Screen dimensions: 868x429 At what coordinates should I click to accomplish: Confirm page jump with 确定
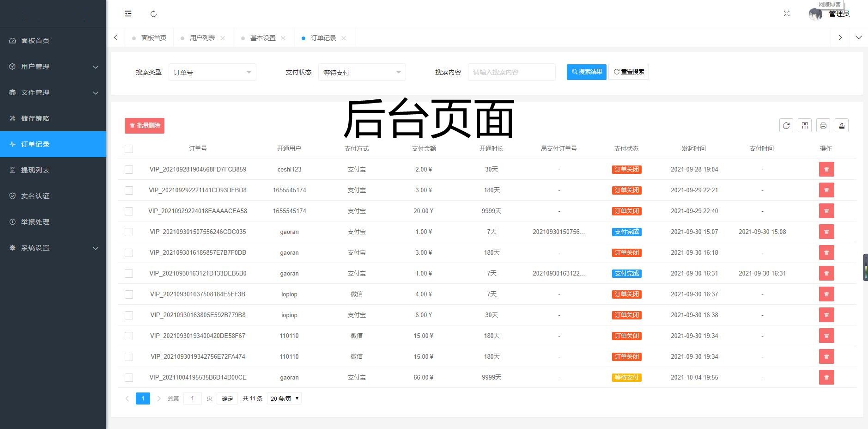[227, 398]
